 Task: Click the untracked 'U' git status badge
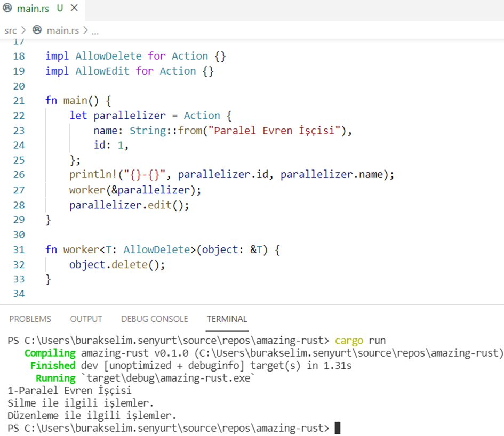[60, 9]
